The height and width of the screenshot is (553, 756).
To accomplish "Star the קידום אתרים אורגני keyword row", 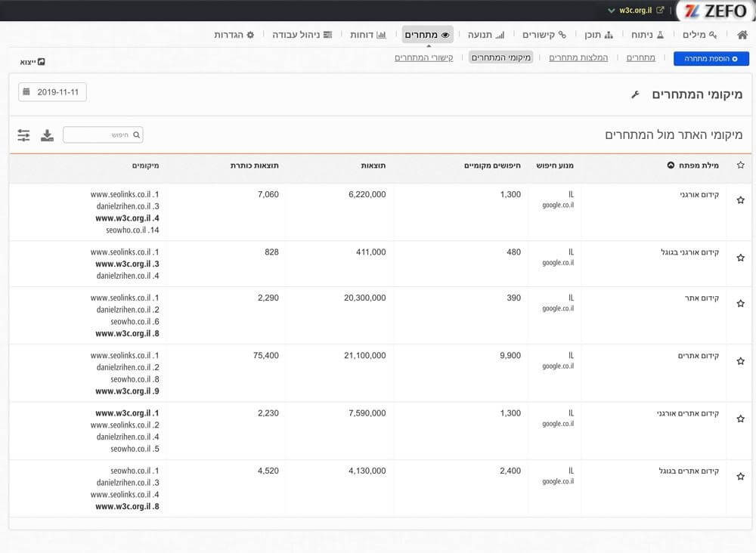I will pos(741,419).
